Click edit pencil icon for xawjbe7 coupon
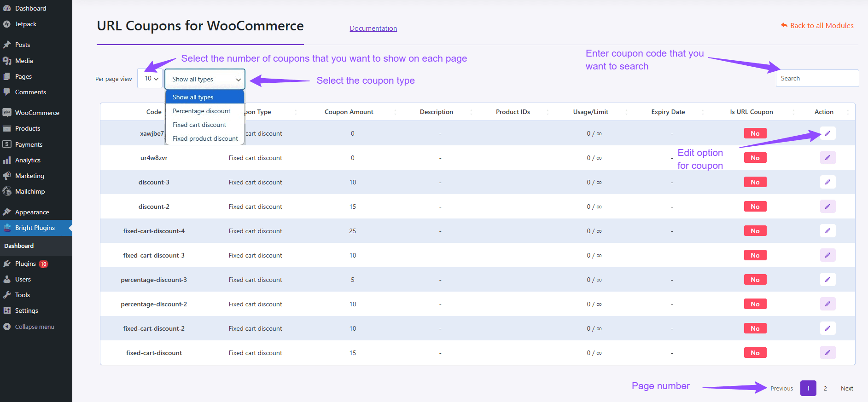Viewport: 868px width, 402px height. 827,133
